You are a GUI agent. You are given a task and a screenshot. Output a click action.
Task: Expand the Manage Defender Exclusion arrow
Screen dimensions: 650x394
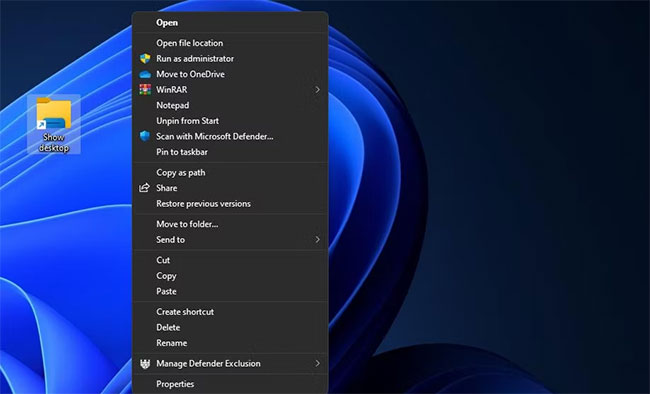coord(317,363)
